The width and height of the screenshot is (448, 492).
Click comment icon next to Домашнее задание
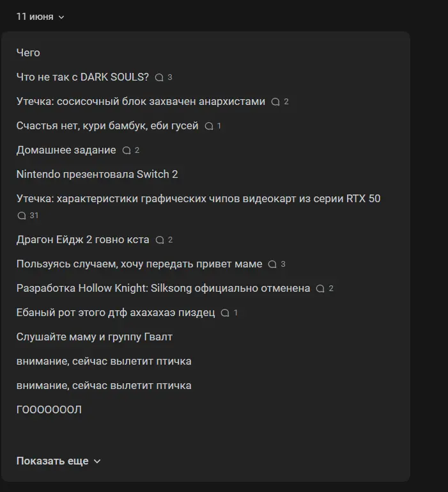tap(127, 150)
